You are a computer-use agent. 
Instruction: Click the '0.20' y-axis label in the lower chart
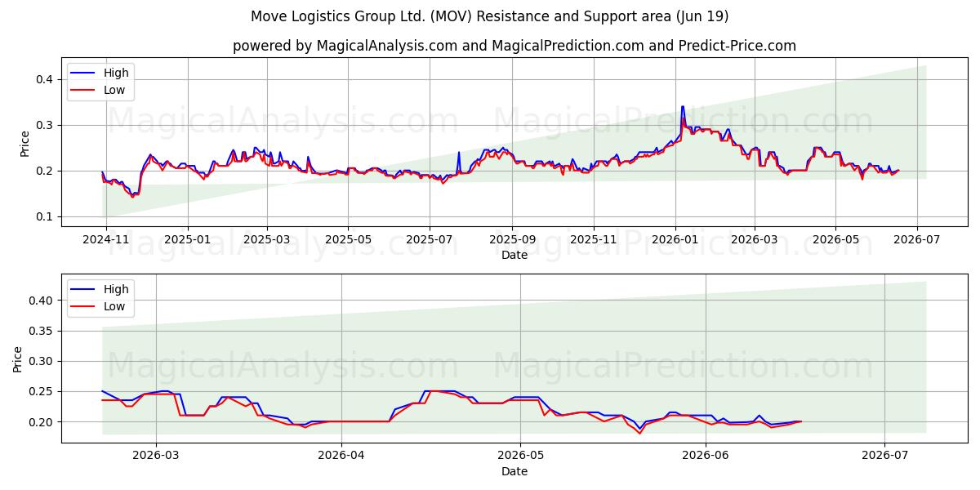[x=42, y=421]
